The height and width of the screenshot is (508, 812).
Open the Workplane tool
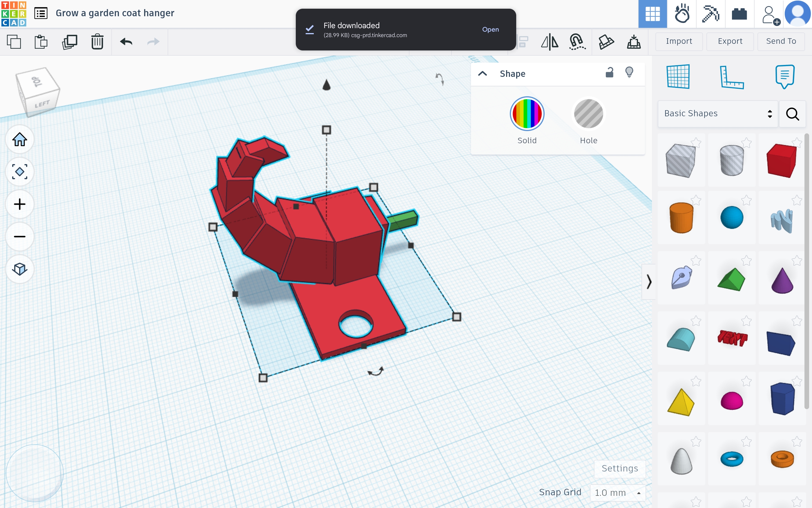678,77
